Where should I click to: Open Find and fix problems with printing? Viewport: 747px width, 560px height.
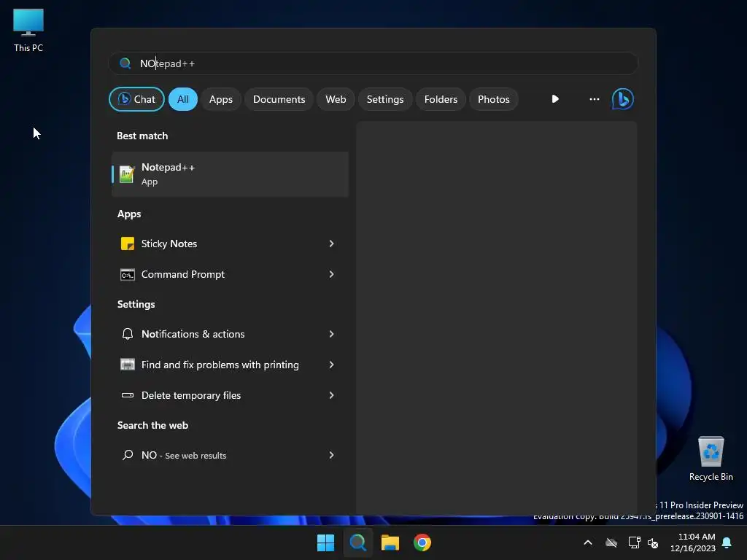230,365
